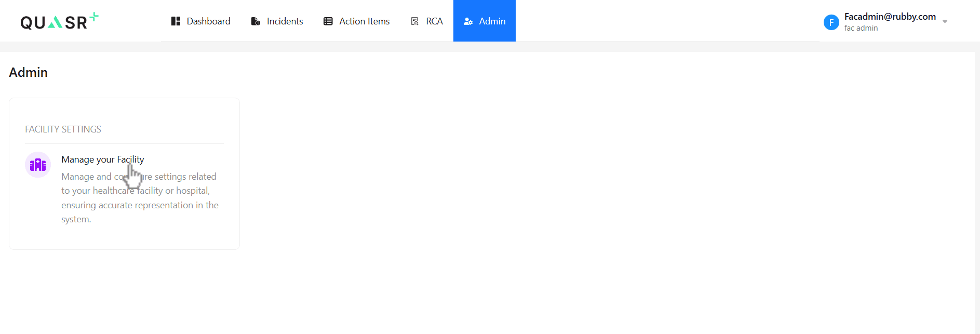Go to the Dashboard tab

tap(208, 21)
